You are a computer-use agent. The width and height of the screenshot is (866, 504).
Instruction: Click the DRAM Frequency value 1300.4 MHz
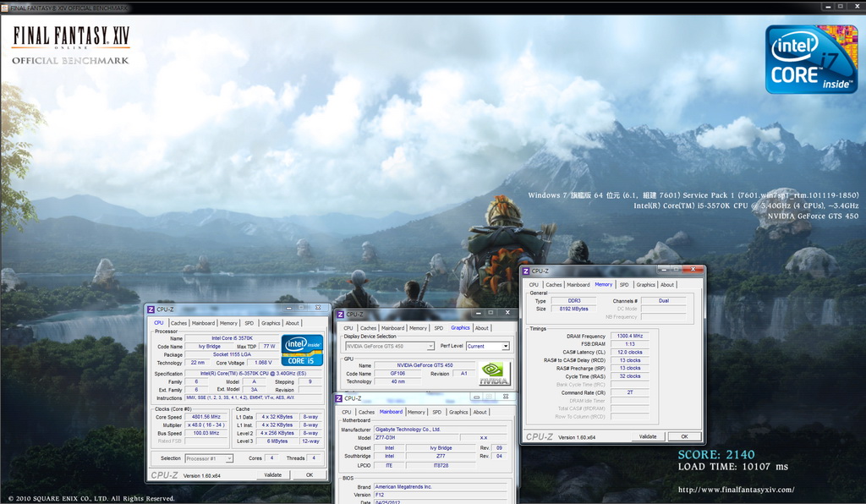(629, 336)
